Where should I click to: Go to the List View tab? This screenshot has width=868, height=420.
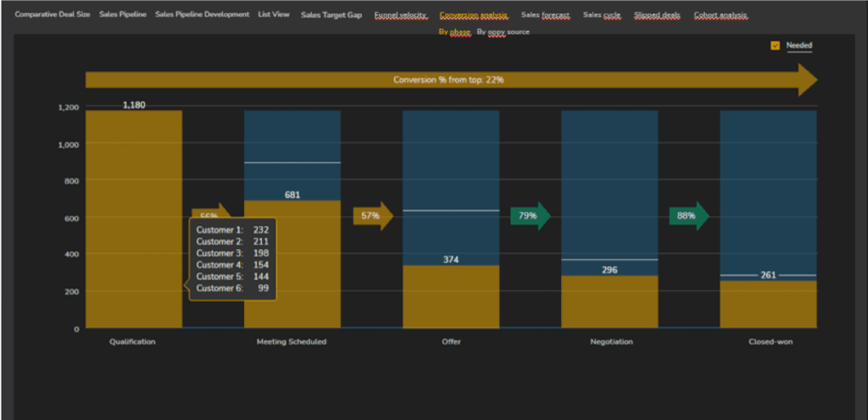pyautogui.click(x=274, y=15)
